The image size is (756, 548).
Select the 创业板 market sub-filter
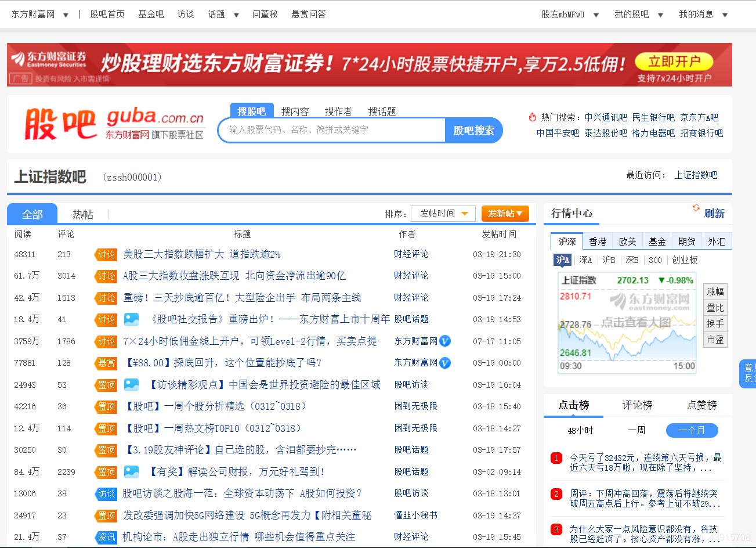click(685, 259)
